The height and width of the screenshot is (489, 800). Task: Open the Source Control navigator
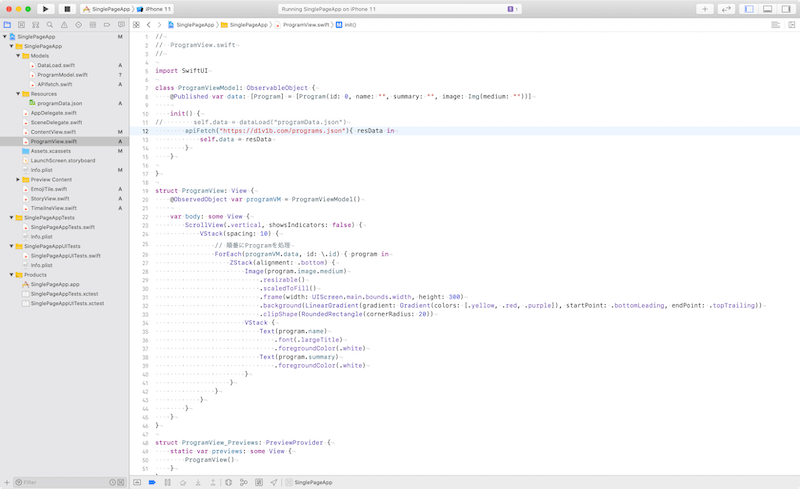21,25
